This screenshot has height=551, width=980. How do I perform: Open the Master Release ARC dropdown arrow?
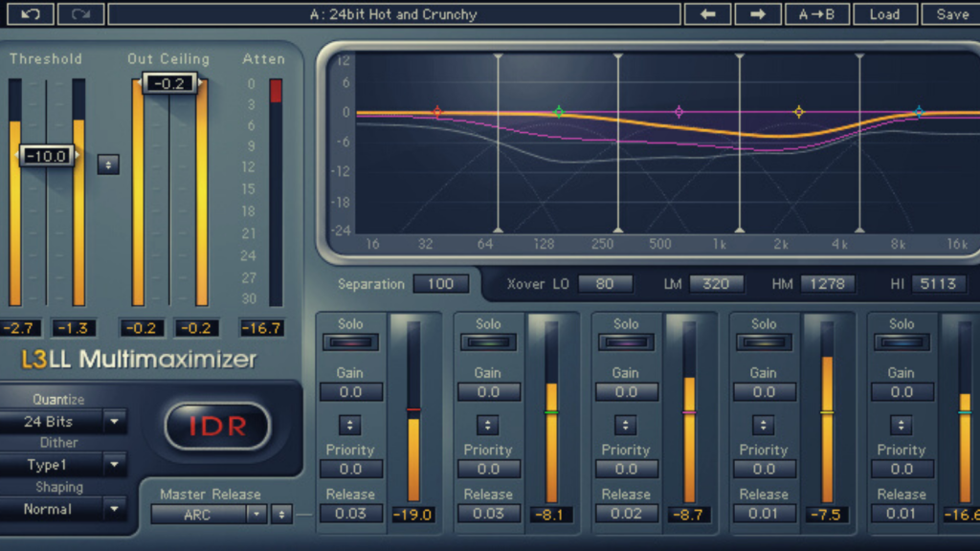[x=256, y=514]
